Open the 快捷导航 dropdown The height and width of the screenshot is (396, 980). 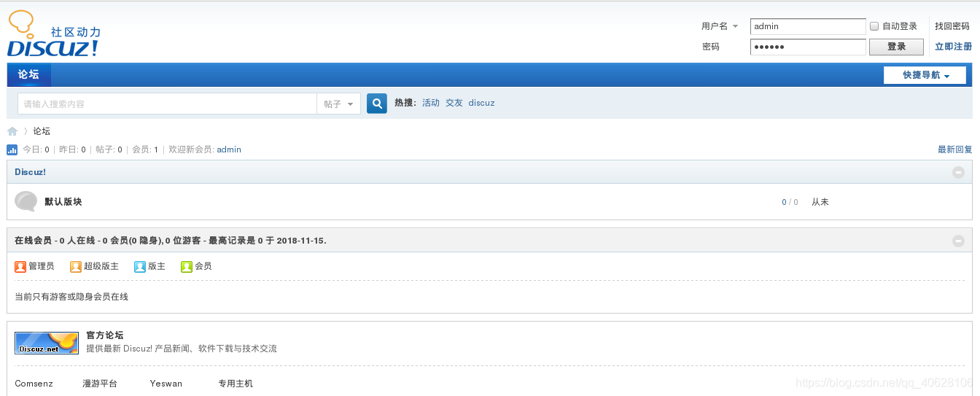pyautogui.click(x=925, y=75)
